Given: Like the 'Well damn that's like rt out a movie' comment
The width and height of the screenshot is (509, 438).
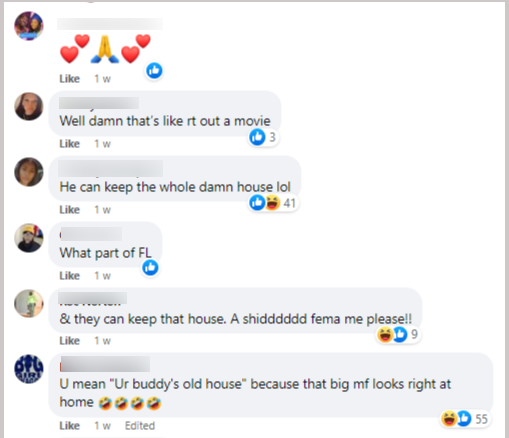Looking at the screenshot, I should click(69, 144).
